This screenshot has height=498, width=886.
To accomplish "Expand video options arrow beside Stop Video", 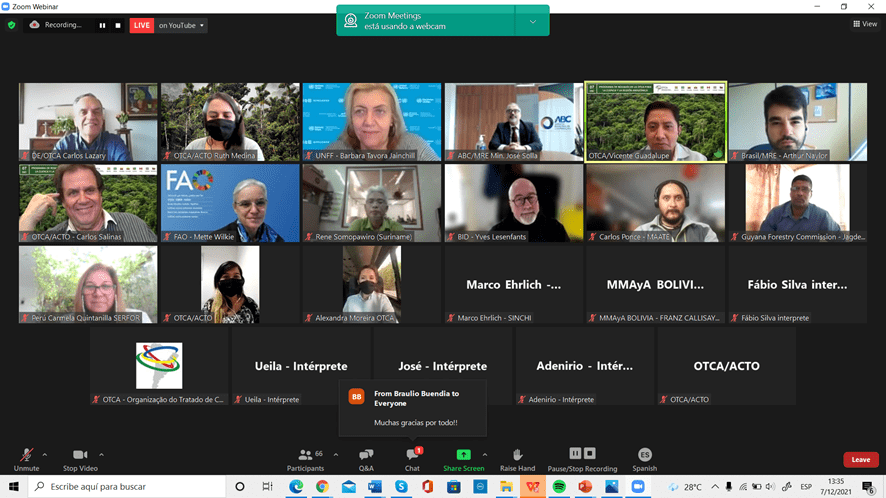I will coord(101,454).
